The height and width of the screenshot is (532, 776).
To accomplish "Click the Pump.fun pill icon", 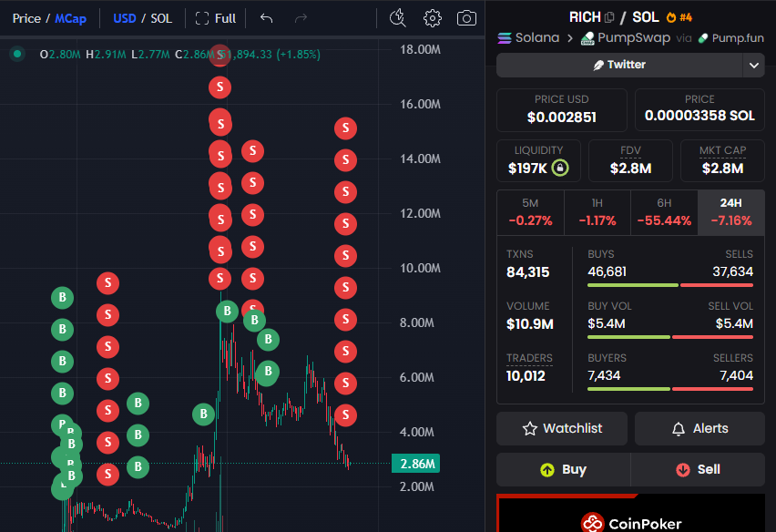I will 703,38.
